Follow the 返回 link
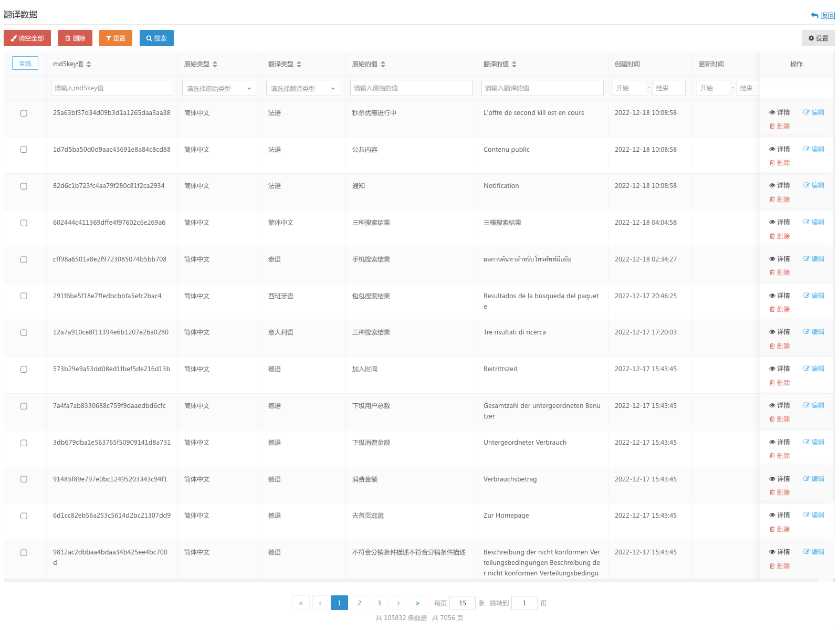Screen dimensions: 840x630 click(x=823, y=16)
